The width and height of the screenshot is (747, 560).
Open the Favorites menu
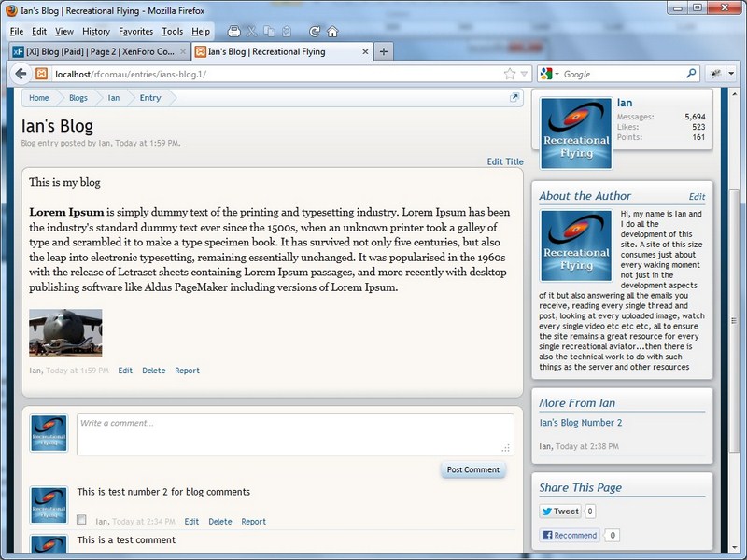click(135, 32)
